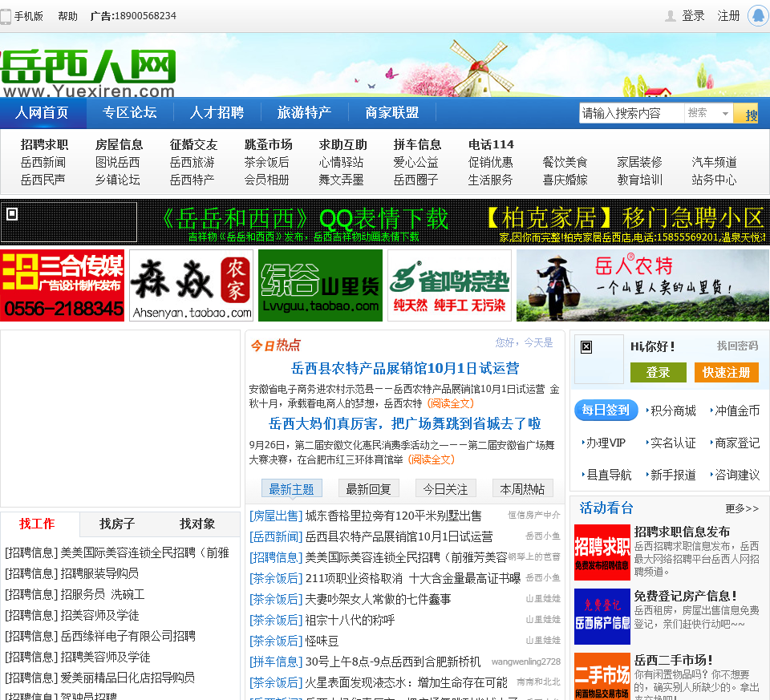Select the 找工作 tab
This screenshot has height=700, width=770.
[x=38, y=524]
